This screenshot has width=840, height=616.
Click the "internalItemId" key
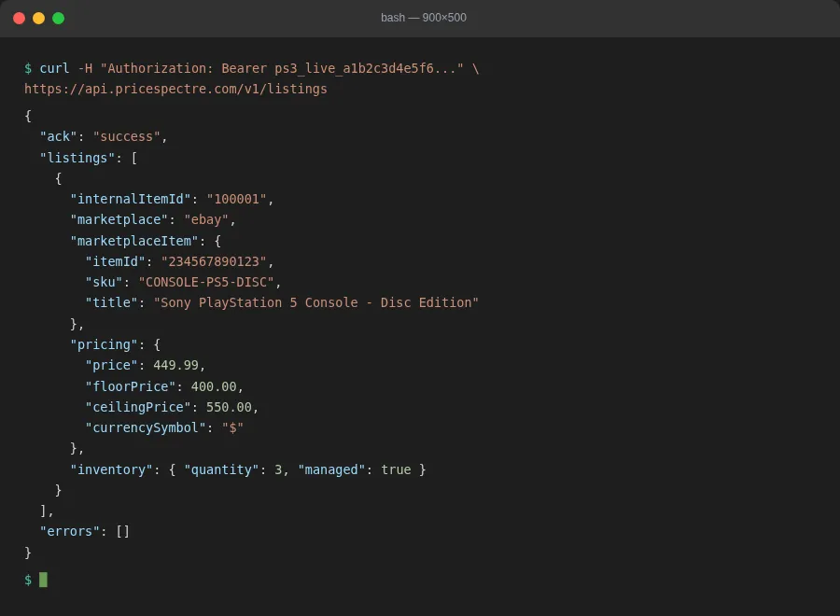tap(130, 199)
